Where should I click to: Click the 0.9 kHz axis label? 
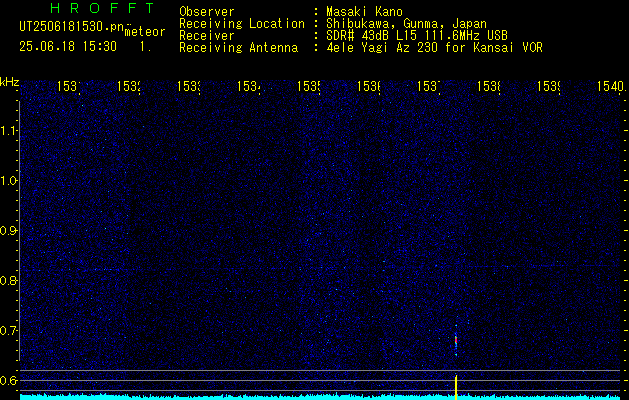click(9, 231)
